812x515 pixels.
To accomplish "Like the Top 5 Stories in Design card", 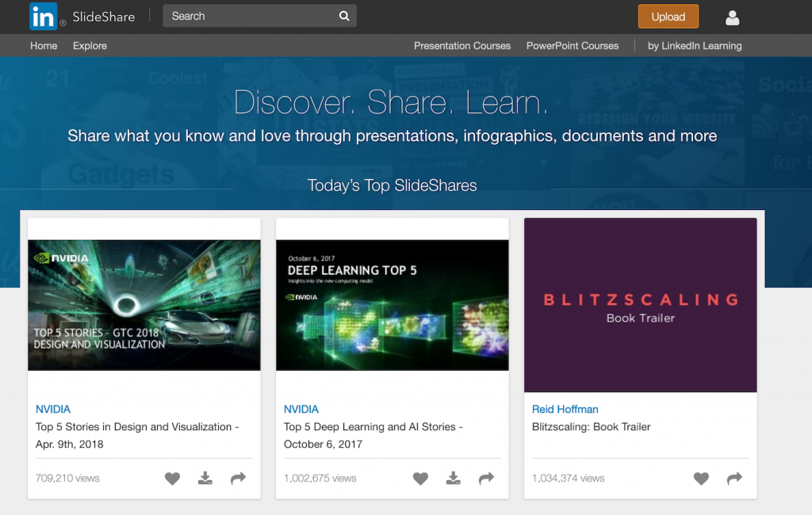I will click(x=172, y=479).
